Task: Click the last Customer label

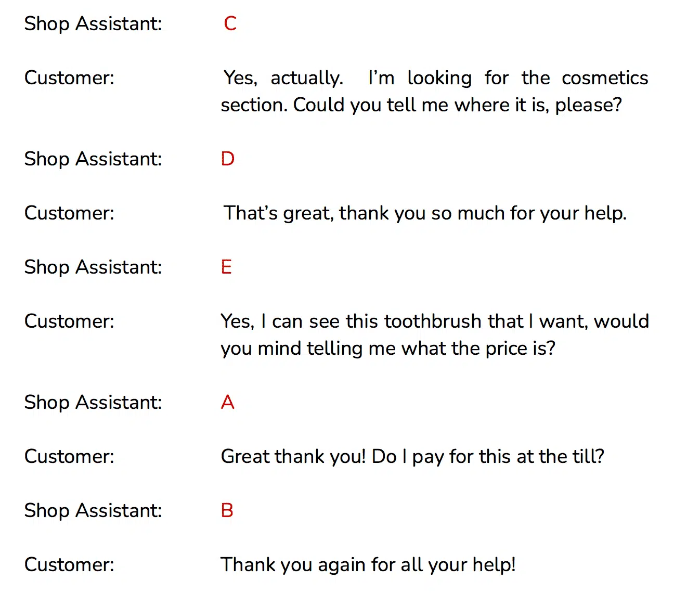Action: (x=69, y=565)
